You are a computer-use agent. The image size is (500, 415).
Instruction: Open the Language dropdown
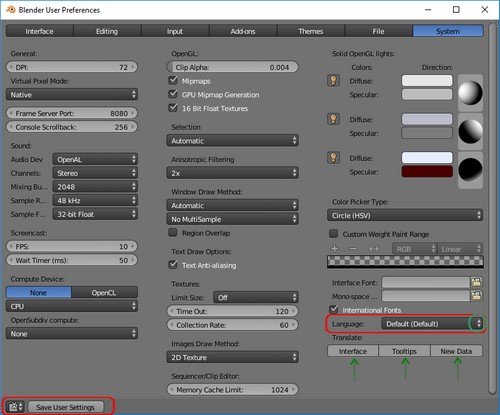point(432,324)
